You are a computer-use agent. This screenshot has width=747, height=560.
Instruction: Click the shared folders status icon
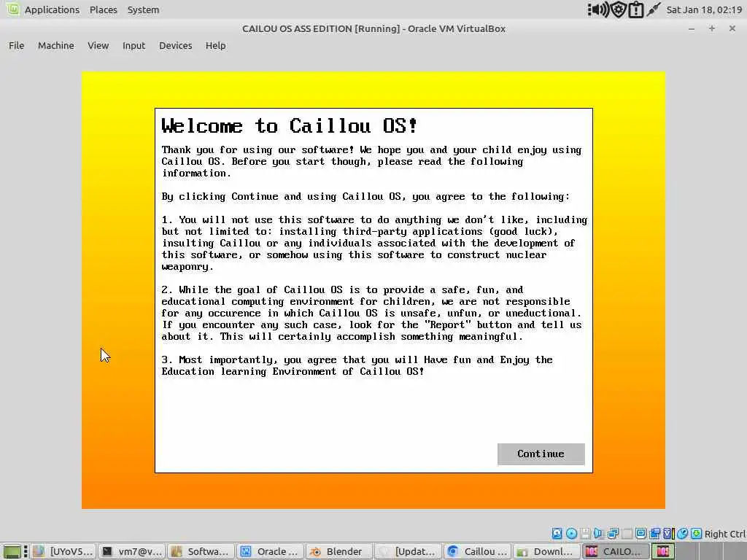(655, 533)
